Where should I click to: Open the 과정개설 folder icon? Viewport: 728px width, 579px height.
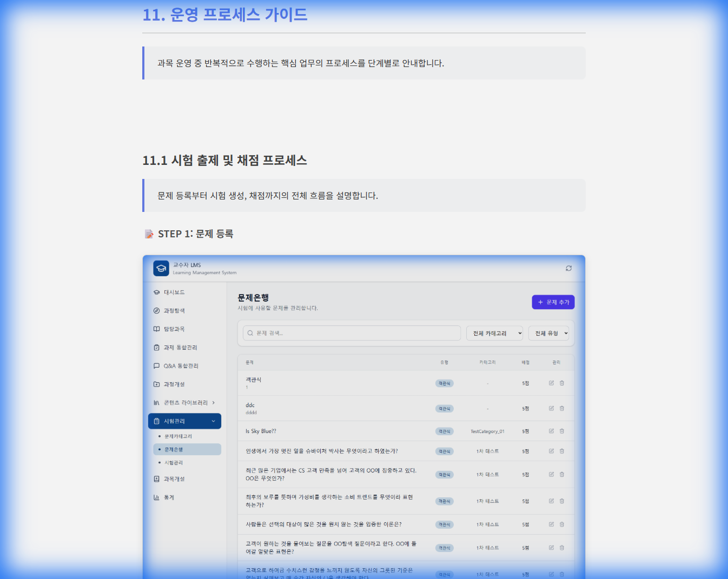[156, 384]
